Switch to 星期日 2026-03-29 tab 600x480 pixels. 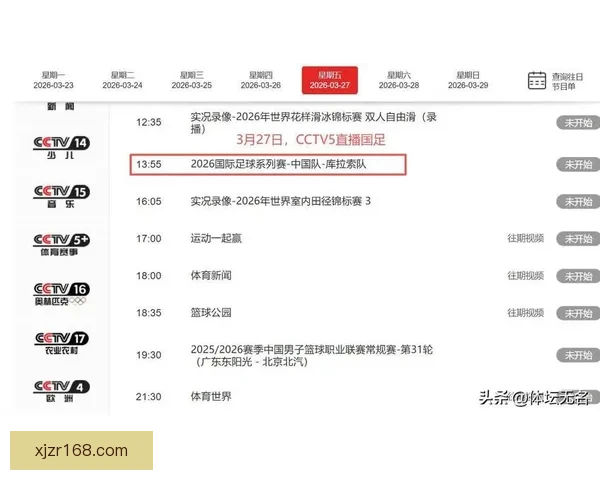click(x=468, y=80)
